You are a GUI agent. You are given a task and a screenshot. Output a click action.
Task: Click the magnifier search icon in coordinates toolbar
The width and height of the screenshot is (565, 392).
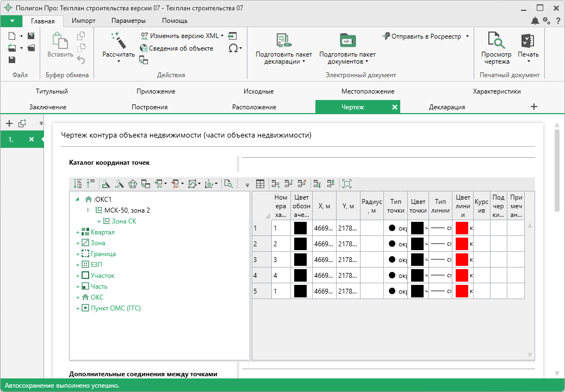tap(228, 184)
